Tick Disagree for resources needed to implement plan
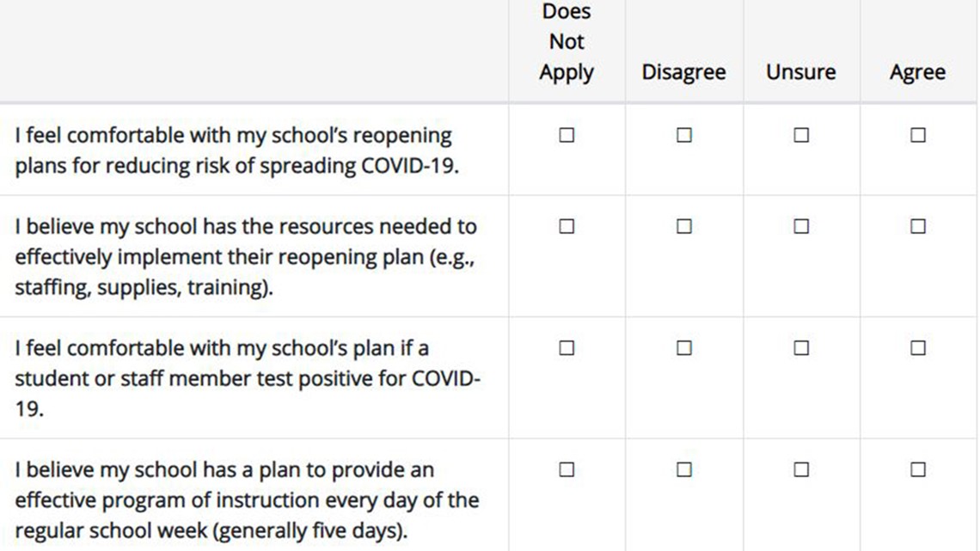 683,226
